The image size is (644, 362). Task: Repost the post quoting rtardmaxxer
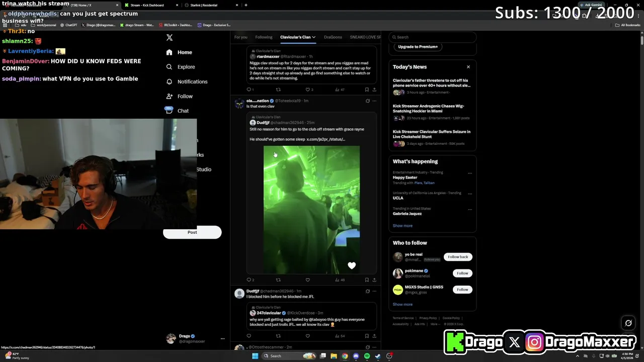click(x=278, y=89)
